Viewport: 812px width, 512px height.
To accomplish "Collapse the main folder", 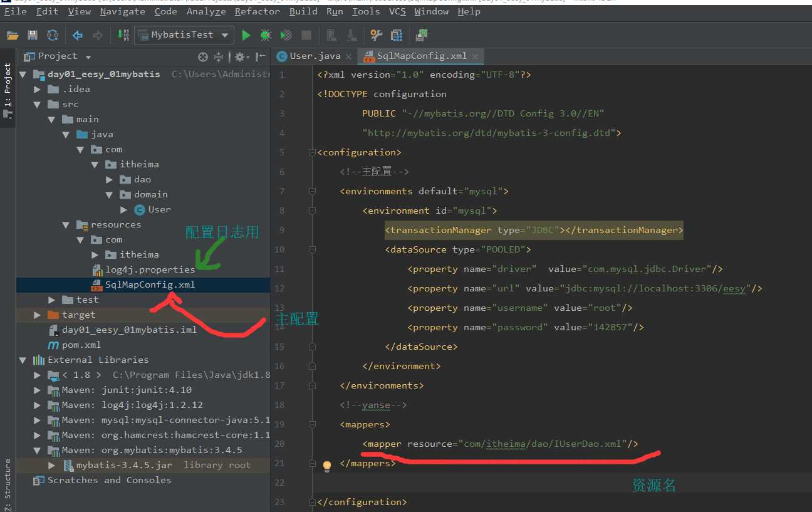I will (52, 119).
